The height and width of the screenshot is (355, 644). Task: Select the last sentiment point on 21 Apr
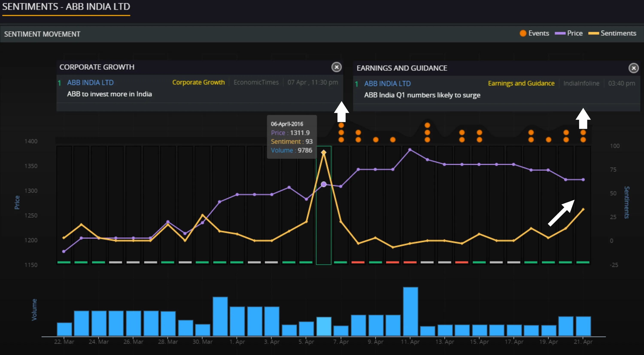click(583, 209)
